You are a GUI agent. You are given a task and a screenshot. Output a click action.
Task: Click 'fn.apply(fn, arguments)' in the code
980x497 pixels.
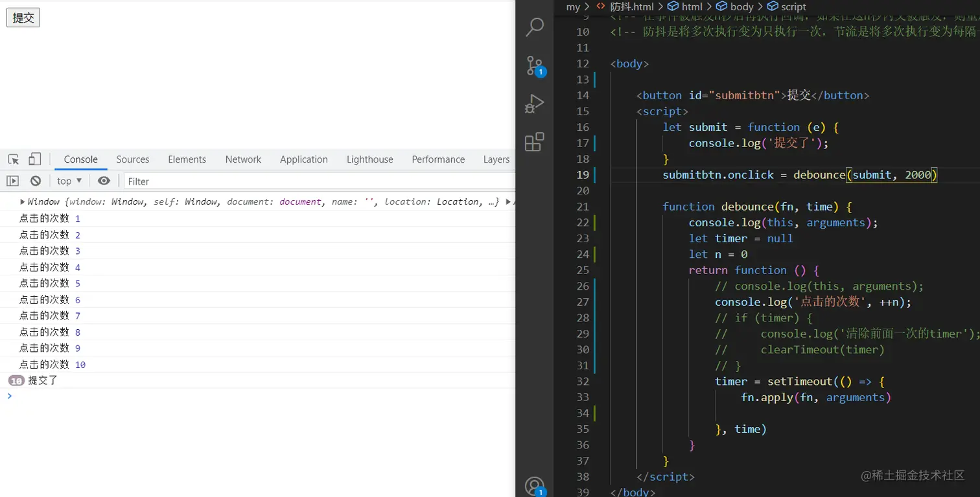pos(816,397)
